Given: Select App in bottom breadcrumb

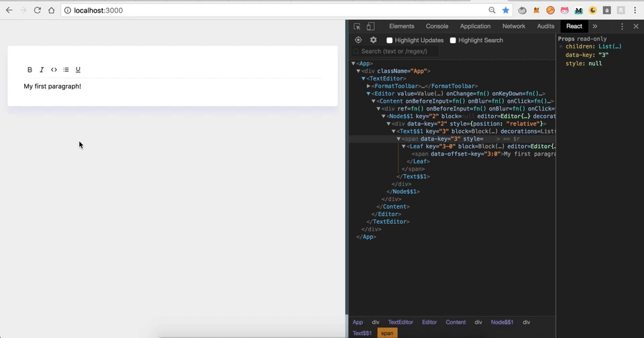Looking at the screenshot, I should click(x=358, y=323).
